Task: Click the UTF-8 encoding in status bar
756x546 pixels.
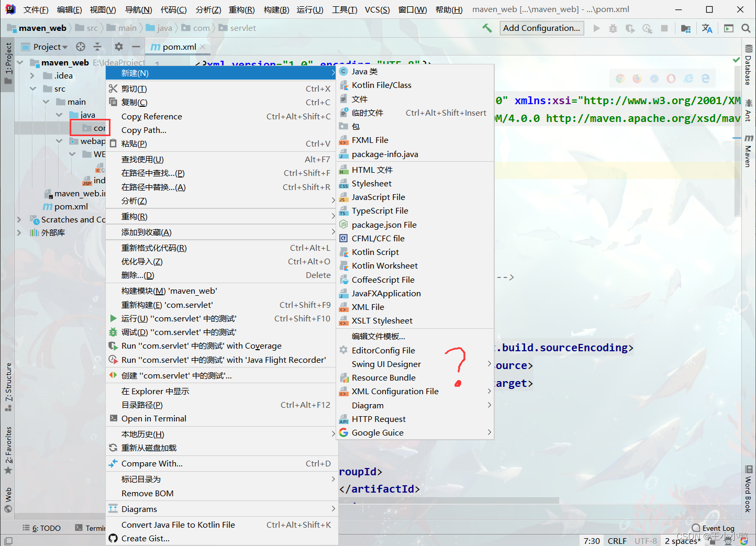Action: pos(646,541)
